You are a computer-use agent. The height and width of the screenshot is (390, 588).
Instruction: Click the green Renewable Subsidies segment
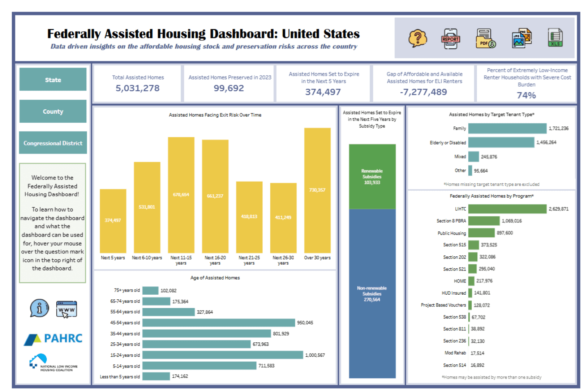[372, 177]
